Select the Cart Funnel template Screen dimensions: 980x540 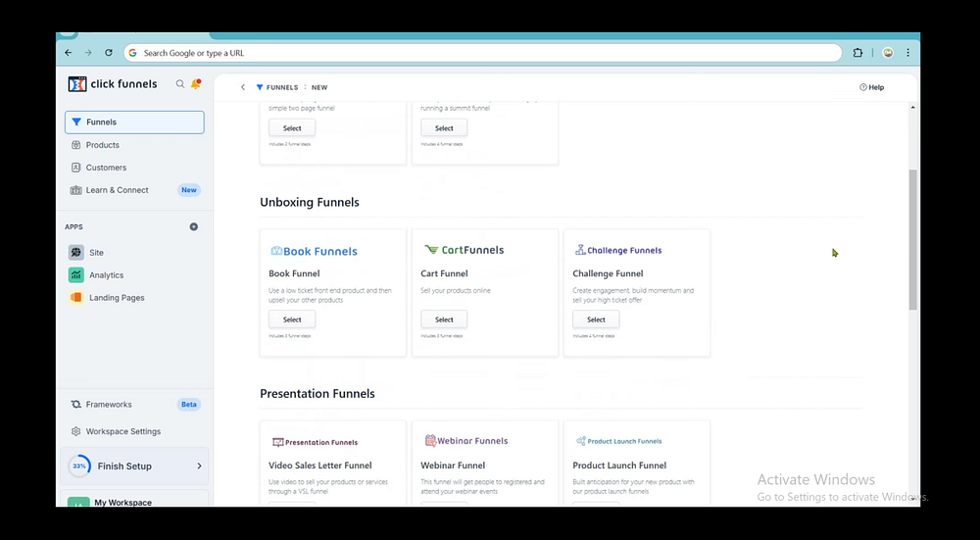pos(444,319)
